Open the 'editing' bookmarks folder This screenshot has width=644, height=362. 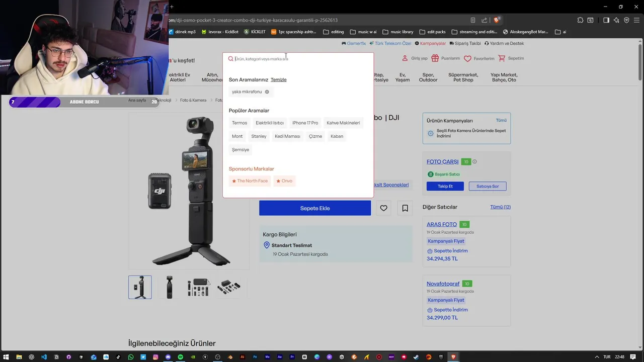tap(334, 32)
